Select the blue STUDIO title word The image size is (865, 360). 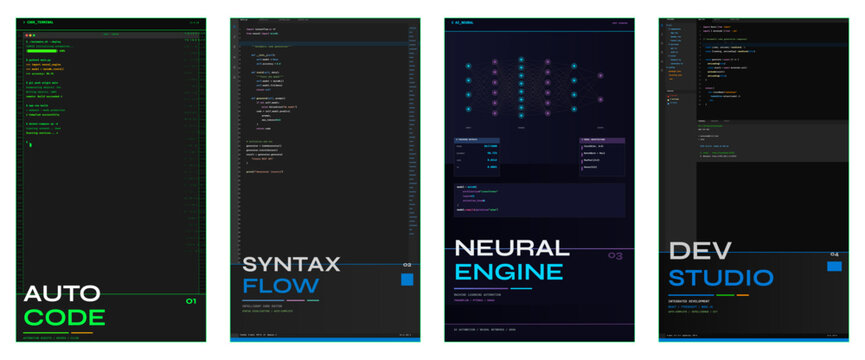[721, 278]
